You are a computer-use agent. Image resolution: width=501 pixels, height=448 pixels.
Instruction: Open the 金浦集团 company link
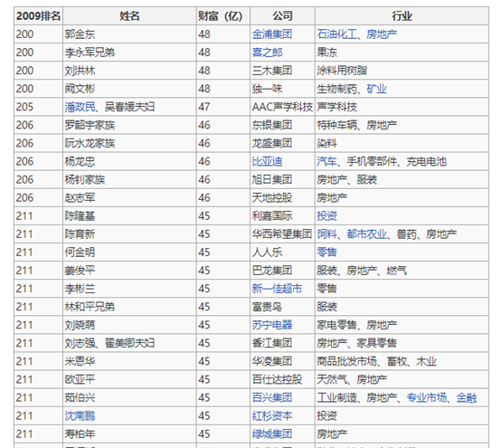(272, 34)
